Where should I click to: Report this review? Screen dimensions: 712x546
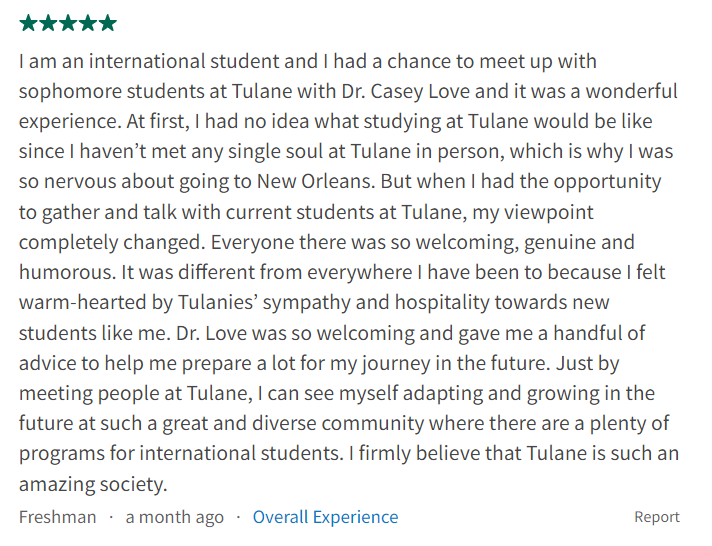(x=657, y=516)
